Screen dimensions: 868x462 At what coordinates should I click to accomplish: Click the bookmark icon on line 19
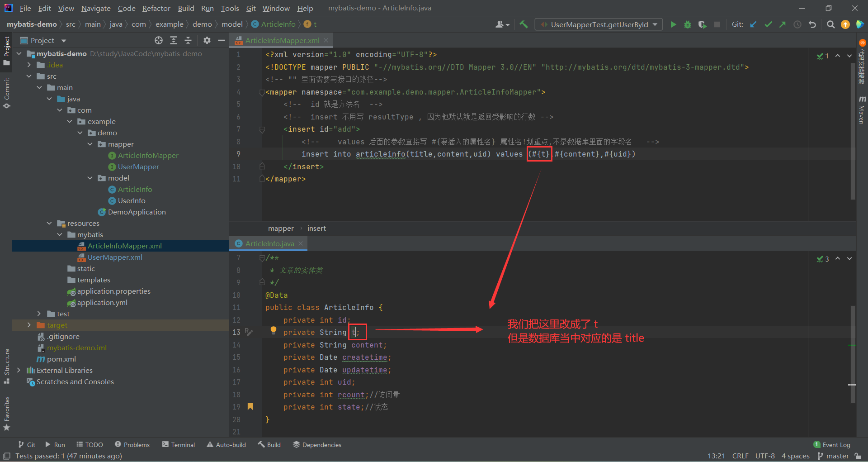[250, 406]
